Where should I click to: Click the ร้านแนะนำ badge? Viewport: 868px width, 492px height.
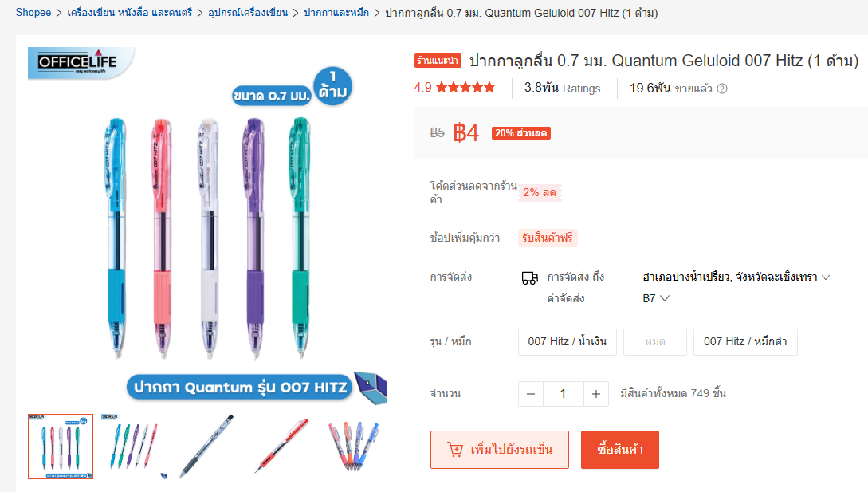tap(438, 61)
